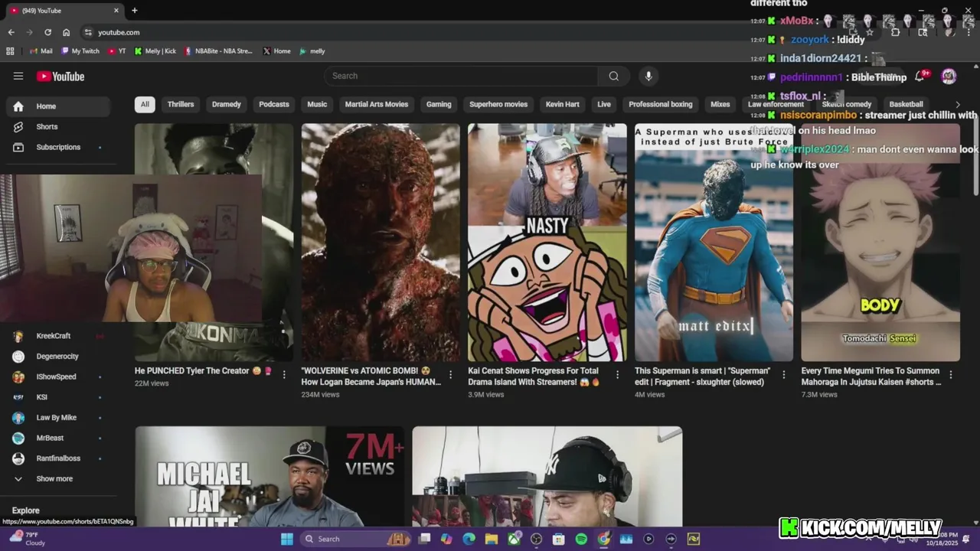Open the account avatar menu

tap(949, 76)
